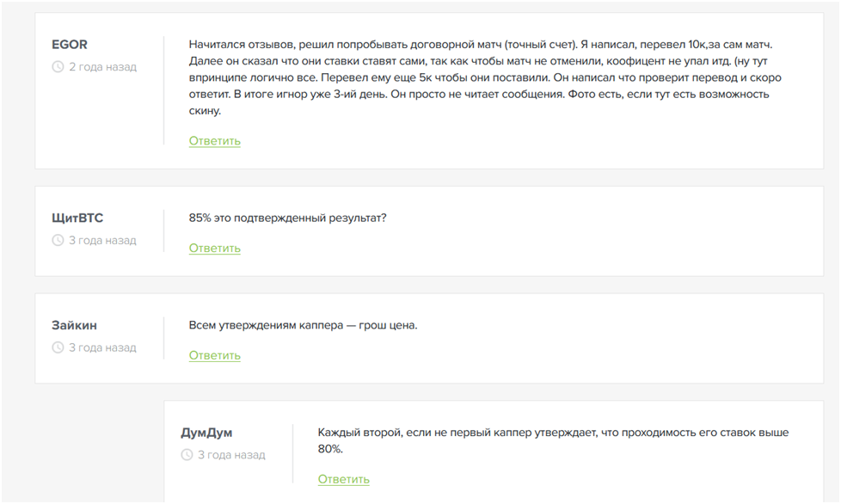
Task: Click the clock icon under Зайкин
Action: (x=58, y=348)
